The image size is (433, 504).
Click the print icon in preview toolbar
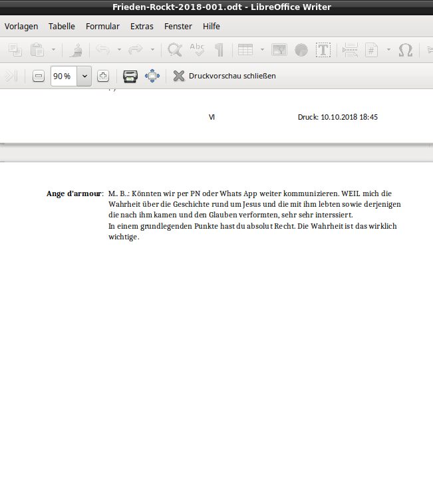130,76
